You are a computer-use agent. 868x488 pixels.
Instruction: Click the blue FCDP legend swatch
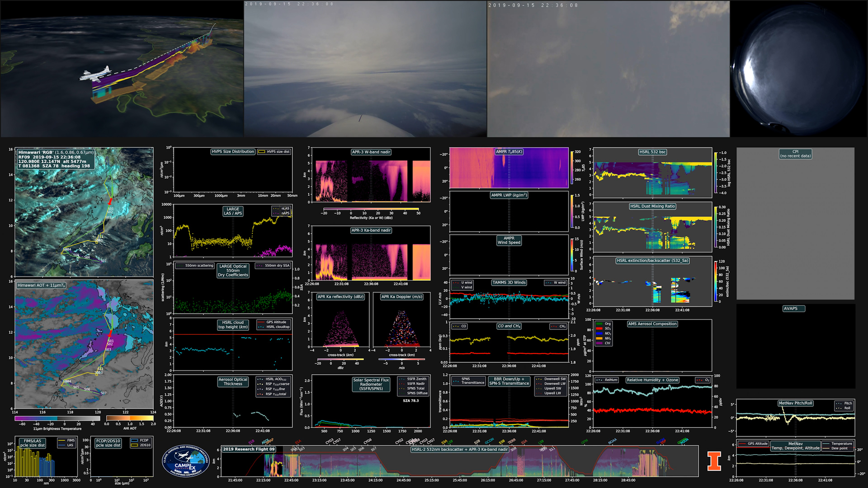point(134,441)
